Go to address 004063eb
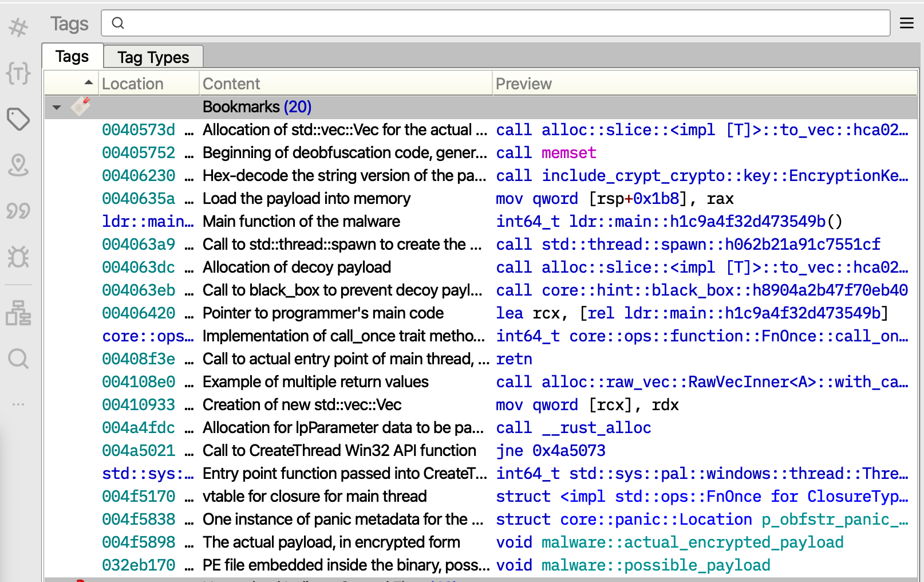Image resolution: width=924 pixels, height=582 pixels. pos(139,290)
